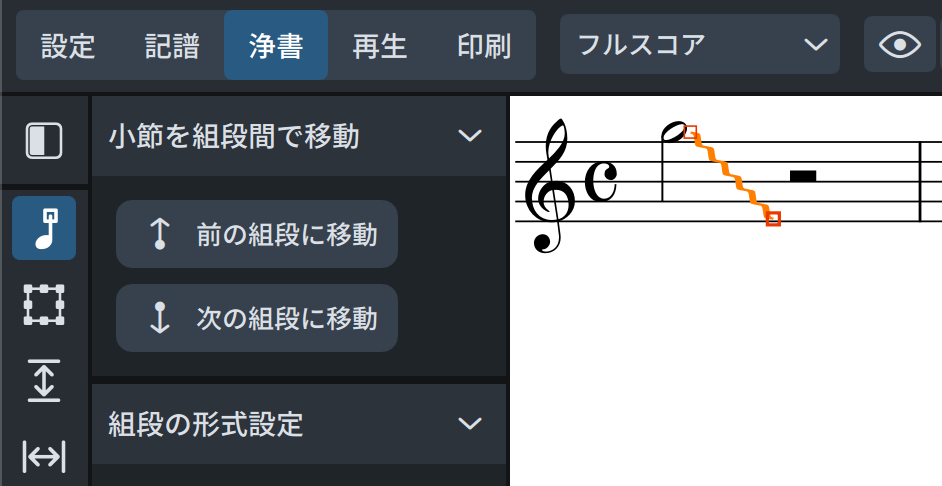Select the Note Spacing tool icon

[43, 457]
